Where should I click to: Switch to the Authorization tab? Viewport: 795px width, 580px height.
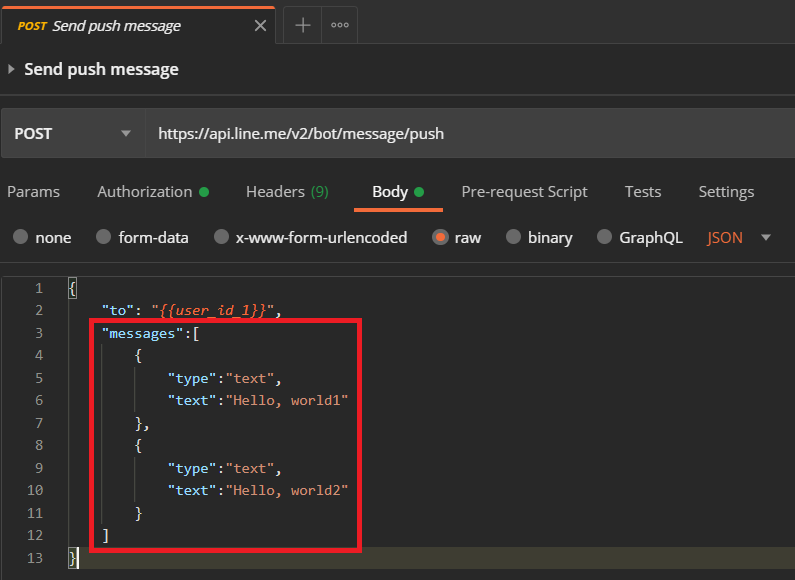coord(153,192)
